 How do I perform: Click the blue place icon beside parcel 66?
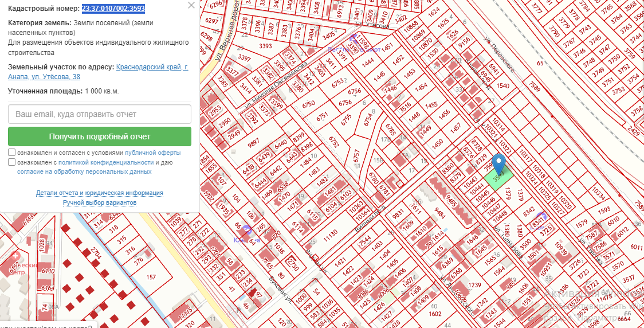tap(247, 229)
